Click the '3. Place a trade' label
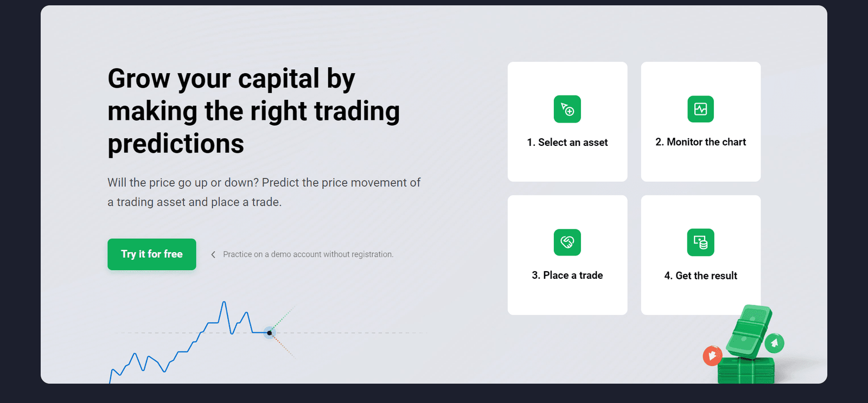The width and height of the screenshot is (868, 403). coord(567,276)
